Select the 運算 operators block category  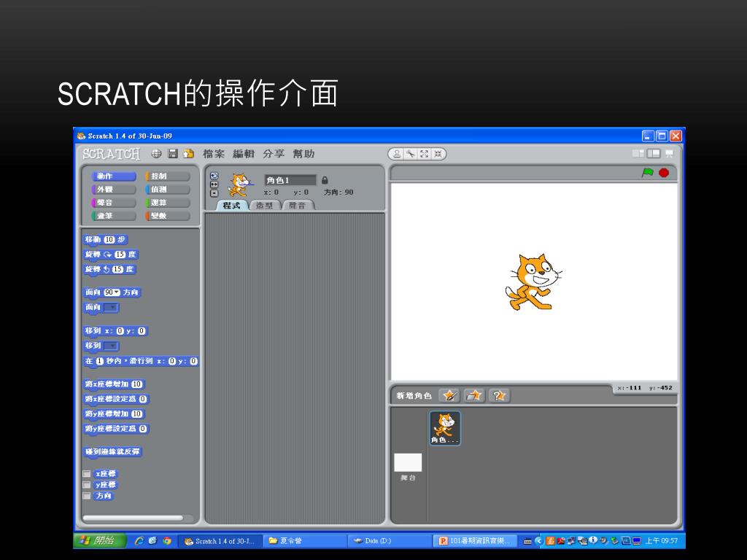tap(168, 203)
